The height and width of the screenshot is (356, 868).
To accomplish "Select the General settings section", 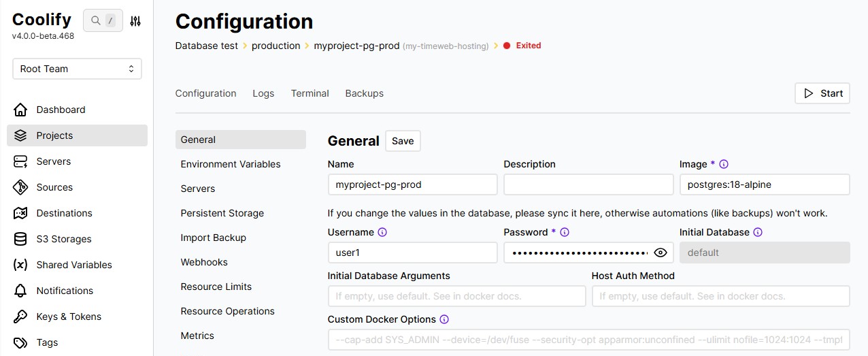I will [241, 140].
